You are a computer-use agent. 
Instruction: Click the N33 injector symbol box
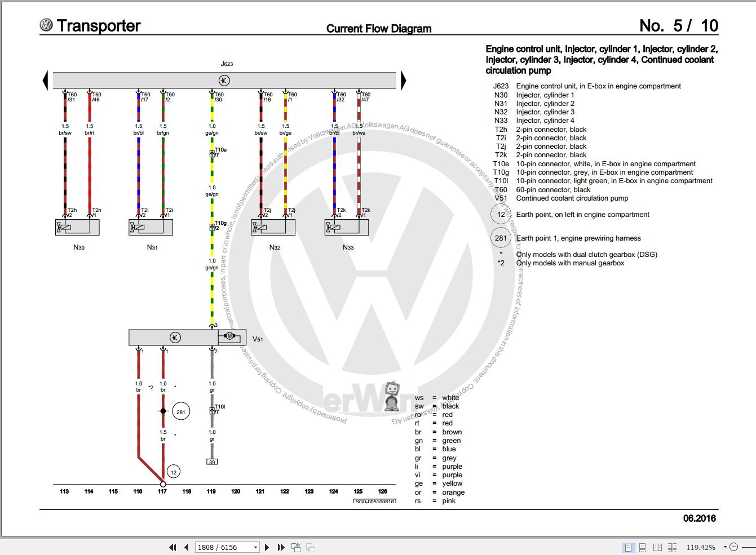[347, 228]
